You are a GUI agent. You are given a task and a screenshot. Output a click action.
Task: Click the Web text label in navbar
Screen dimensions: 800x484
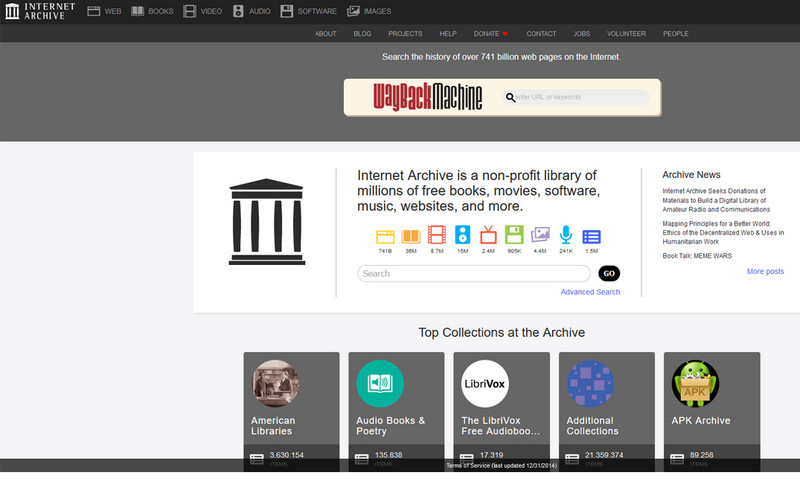click(113, 11)
